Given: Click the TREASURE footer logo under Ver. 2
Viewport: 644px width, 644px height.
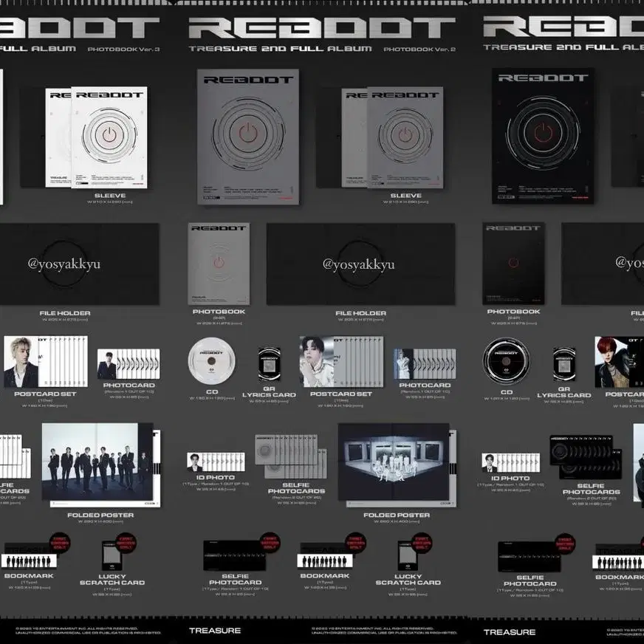Looking at the screenshot, I should click(215, 631).
